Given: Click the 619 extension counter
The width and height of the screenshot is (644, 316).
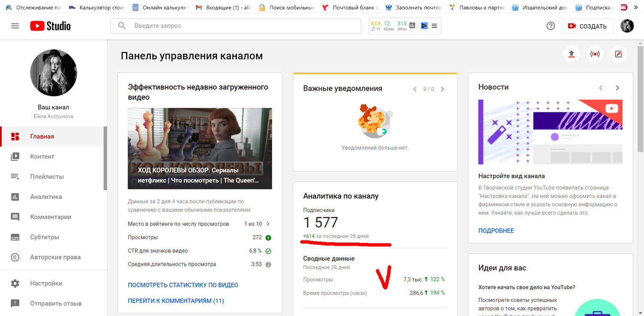Looking at the screenshot, I should (x=376, y=24).
